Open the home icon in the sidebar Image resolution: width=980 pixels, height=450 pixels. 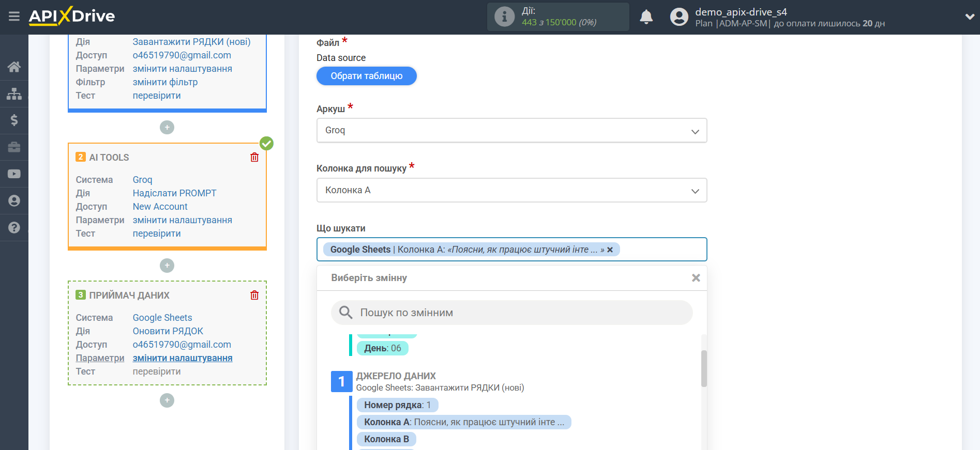14,67
